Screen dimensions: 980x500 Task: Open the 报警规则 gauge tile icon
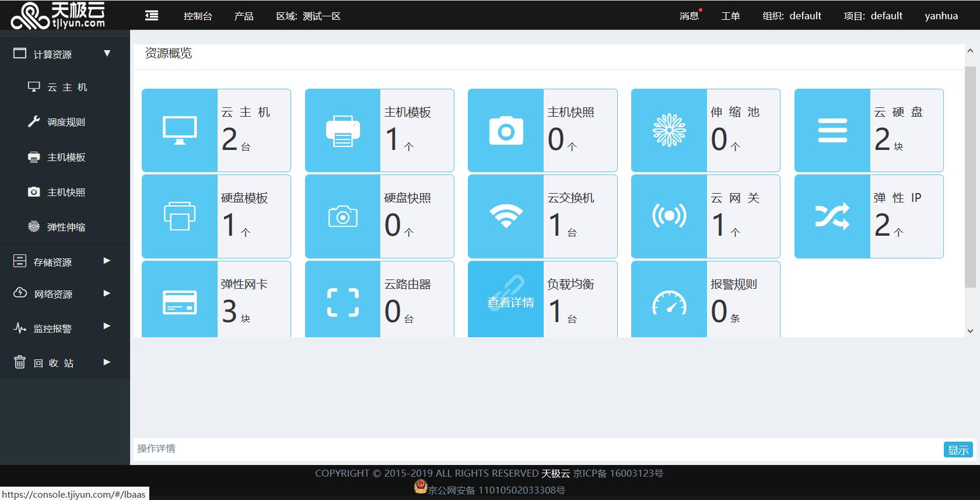pyautogui.click(x=669, y=302)
